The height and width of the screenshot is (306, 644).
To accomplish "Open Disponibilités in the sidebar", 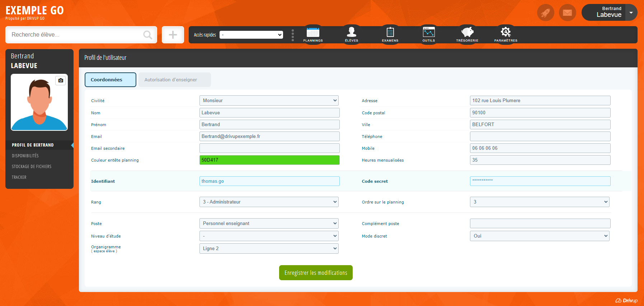I will pyautogui.click(x=25, y=156).
